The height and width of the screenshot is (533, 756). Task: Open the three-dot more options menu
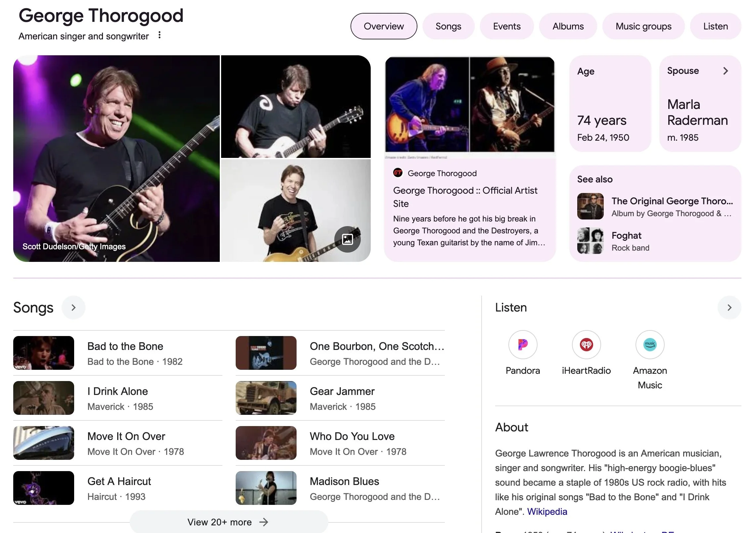pos(160,35)
